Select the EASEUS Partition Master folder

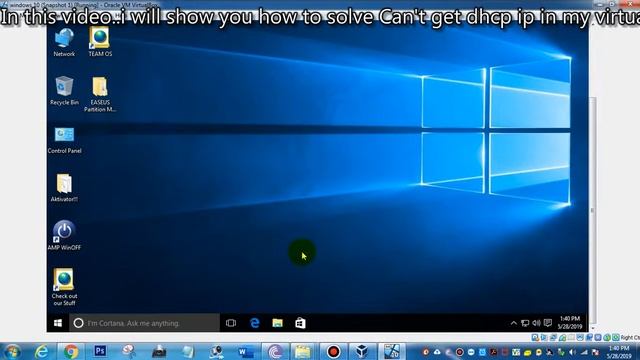100,94
